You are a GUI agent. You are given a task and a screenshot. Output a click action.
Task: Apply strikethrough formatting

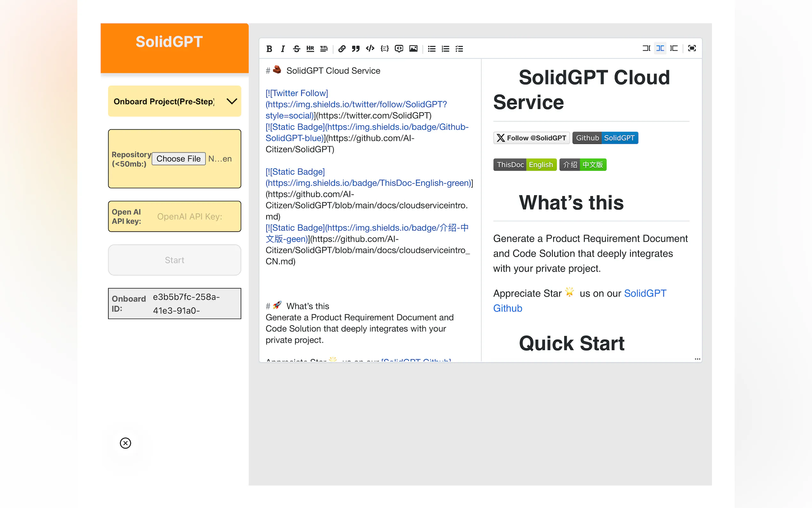296,49
